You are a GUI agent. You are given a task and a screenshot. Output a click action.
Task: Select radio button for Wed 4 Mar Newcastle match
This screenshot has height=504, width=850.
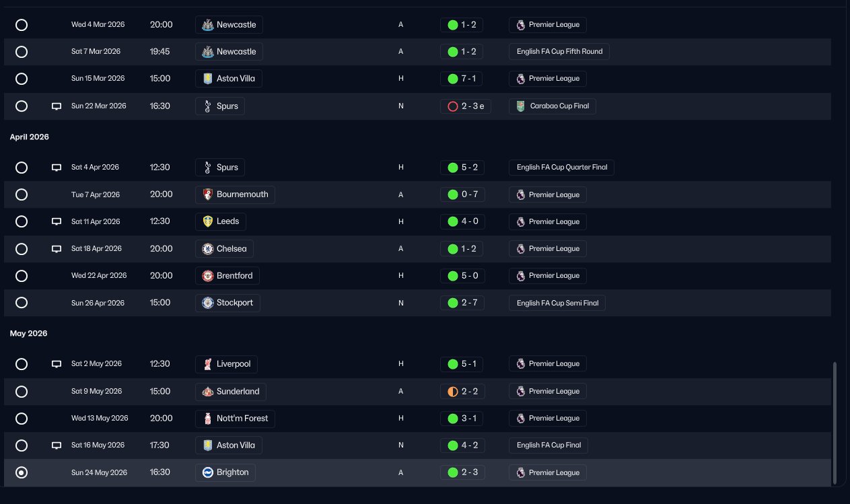[22, 25]
